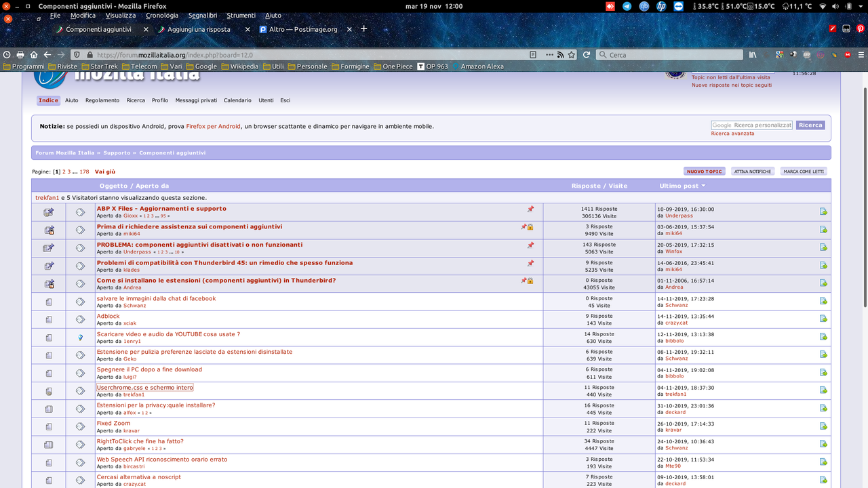Close the Aggiungi una risposta tab
Image resolution: width=868 pixels, height=488 pixels.
coord(248,30)
